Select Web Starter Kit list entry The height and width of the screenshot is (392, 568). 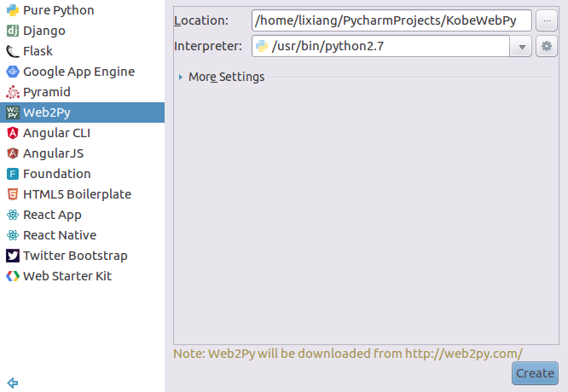[x=82, y=276]
